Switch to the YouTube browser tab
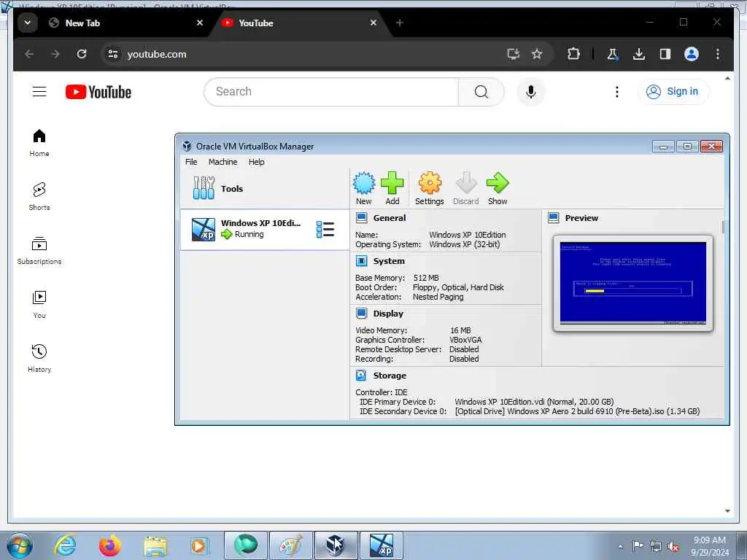The width and height of the screenshot is (747, 560). click(299, 23)
